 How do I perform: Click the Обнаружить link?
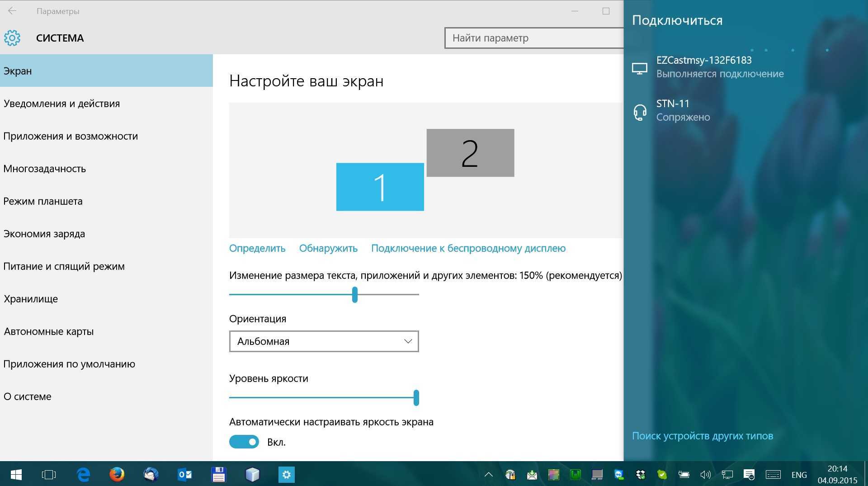pyautogui.click(x=328, y=248)
